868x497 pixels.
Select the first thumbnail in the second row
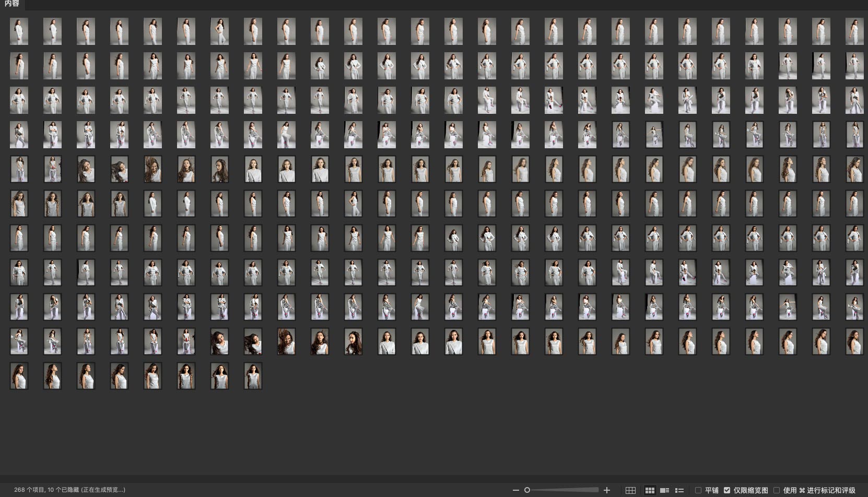point(19,66)
